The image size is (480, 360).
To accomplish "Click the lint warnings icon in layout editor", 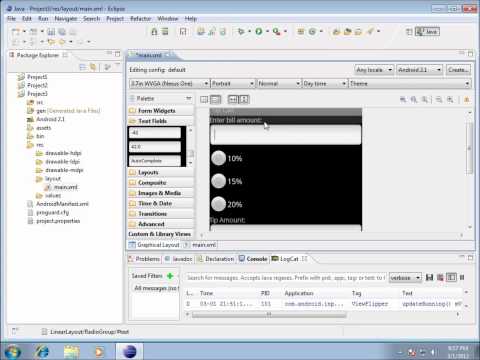I will [x=467, y=99].
